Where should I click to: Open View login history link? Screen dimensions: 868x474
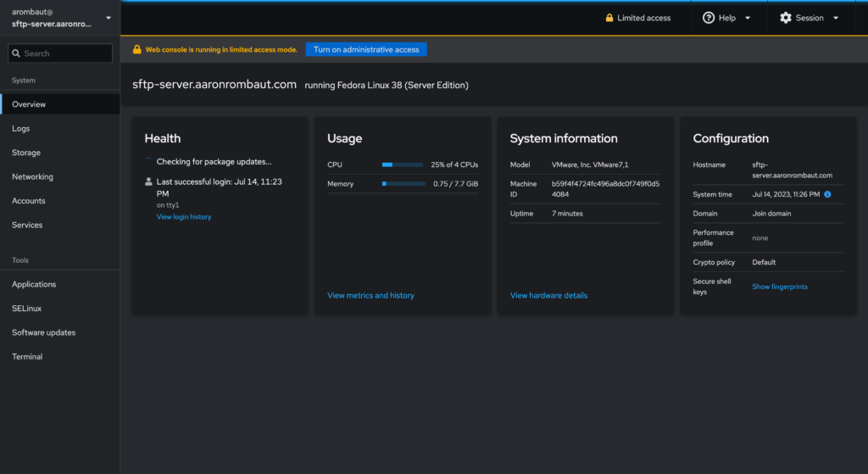[x=184, y=217]
